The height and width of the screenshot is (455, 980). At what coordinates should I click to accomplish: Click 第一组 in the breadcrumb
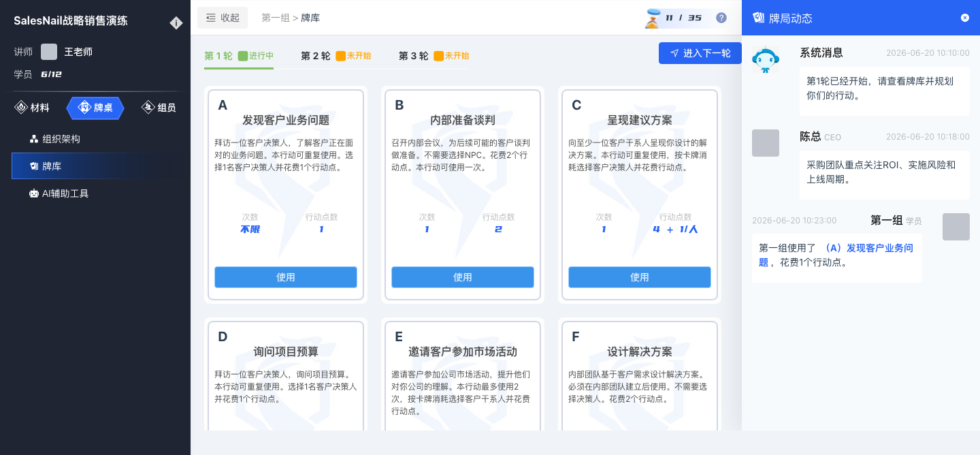point(276,18)
